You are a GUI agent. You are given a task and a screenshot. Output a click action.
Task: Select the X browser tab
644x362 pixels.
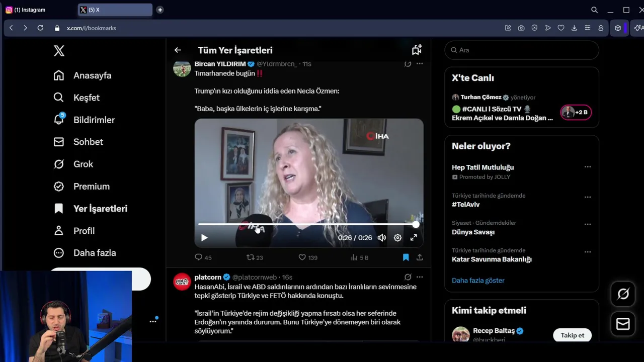click(x=115, y=10)
